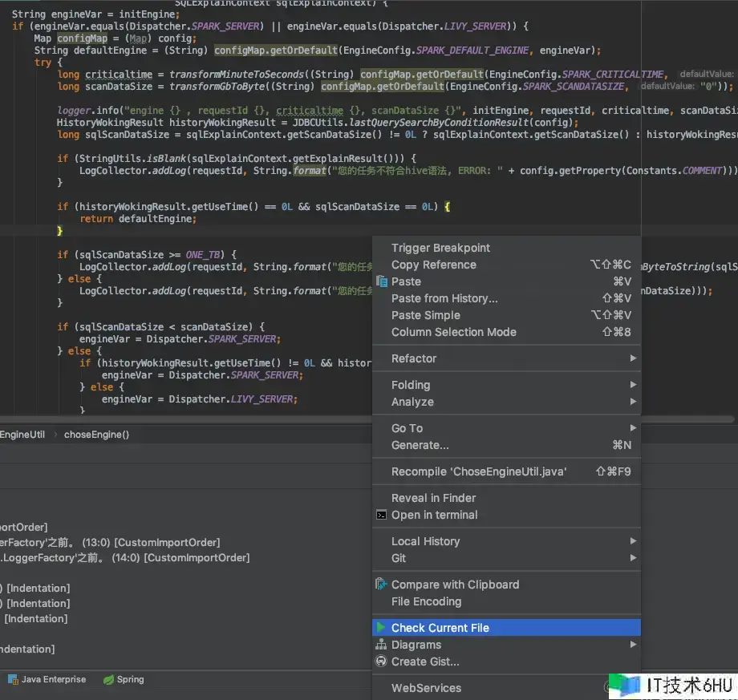738x700 pixels.
Task: Expand the Folding submenu arrow
Action: pos(633,385)
